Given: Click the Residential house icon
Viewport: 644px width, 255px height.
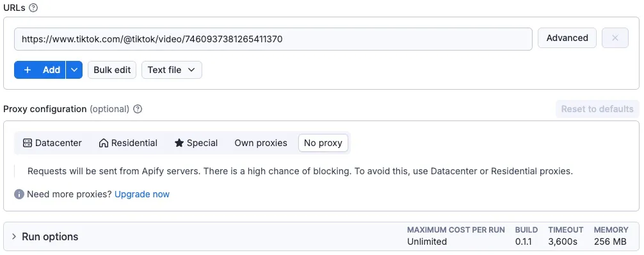Looking at the screenshot, I should (104, 143).
